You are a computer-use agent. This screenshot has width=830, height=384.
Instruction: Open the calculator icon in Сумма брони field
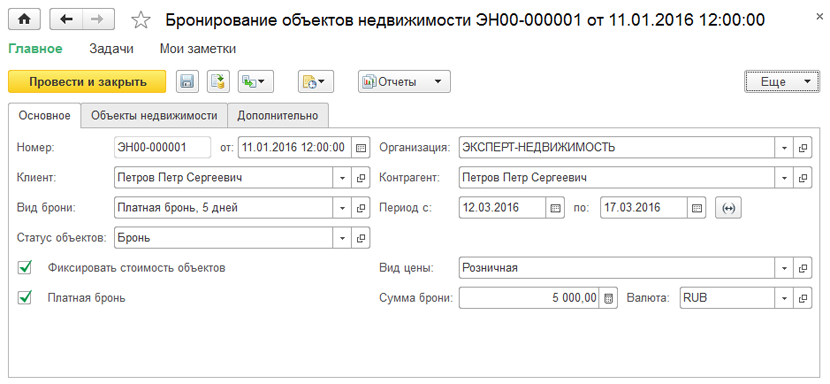pos(609,298)
